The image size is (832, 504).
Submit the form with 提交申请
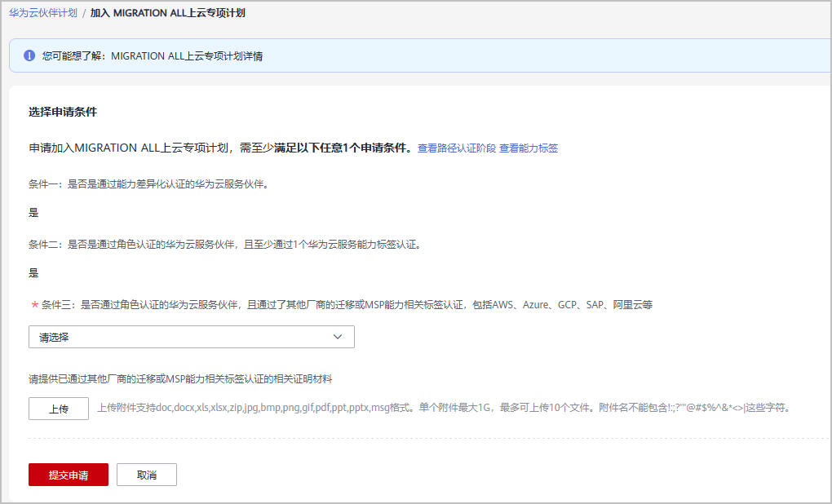[69, 475]
